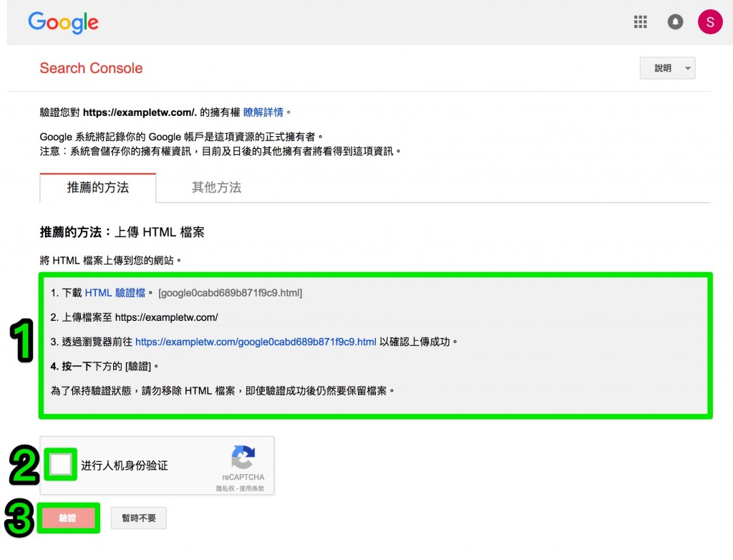
Task: Open the account avatar S
Action: (709, 21)
